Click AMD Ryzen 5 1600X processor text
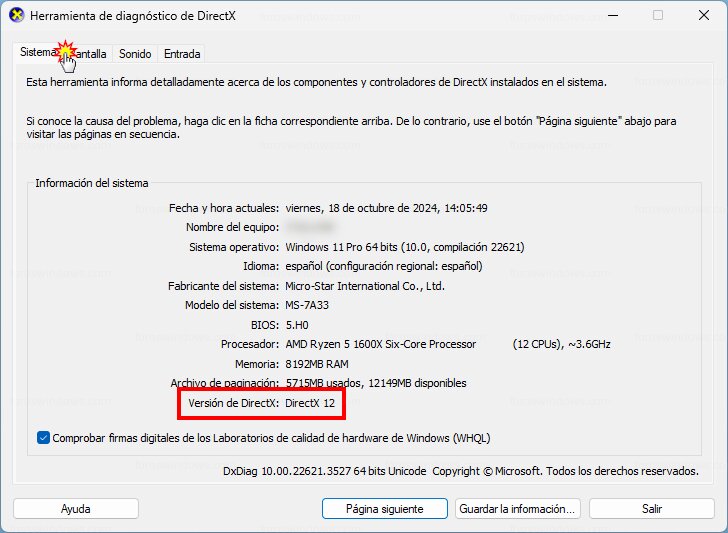This screenshot has height=533, width=728. click(381, 344)
